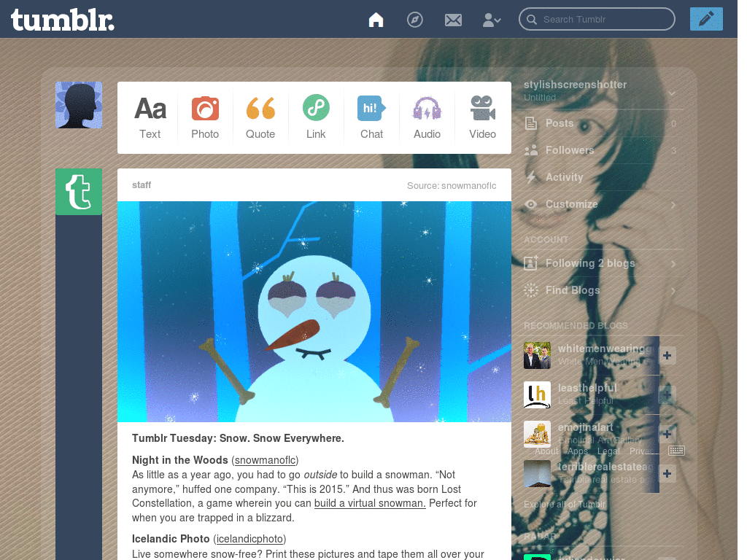This screenshot has height=560, width=747.
Task: Open the Legal footer link
Action: [x=608, y=451]
